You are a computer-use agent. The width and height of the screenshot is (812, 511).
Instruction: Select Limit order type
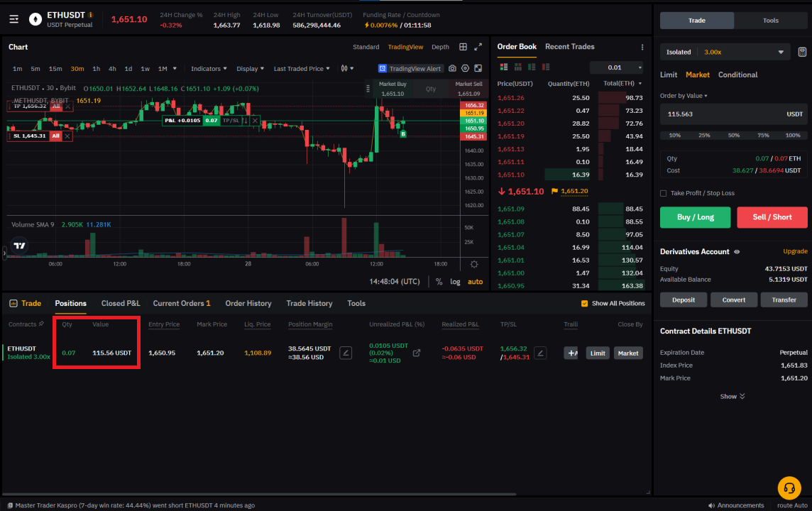pyautogui.click(x=668, y=75)
